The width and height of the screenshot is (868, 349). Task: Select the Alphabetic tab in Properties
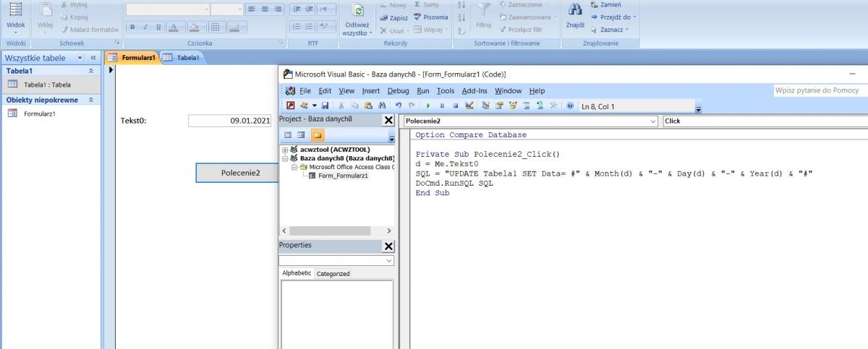297,274
